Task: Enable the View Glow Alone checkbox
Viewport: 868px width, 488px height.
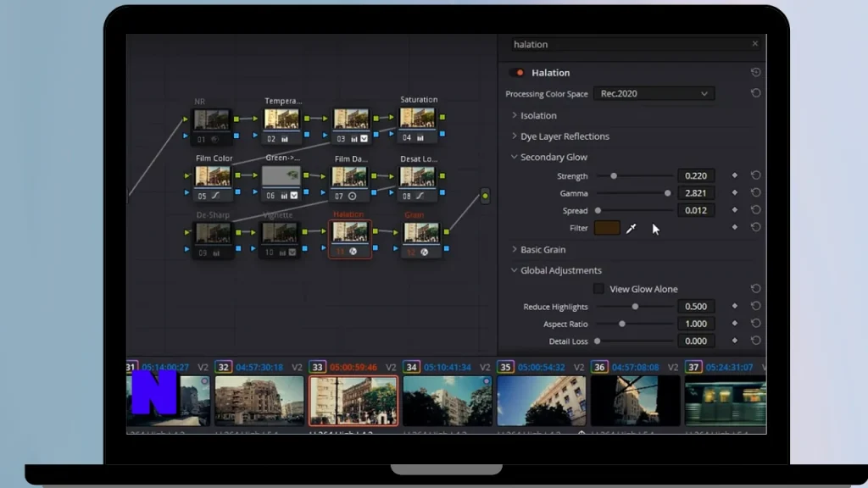Action: [598, 289]
